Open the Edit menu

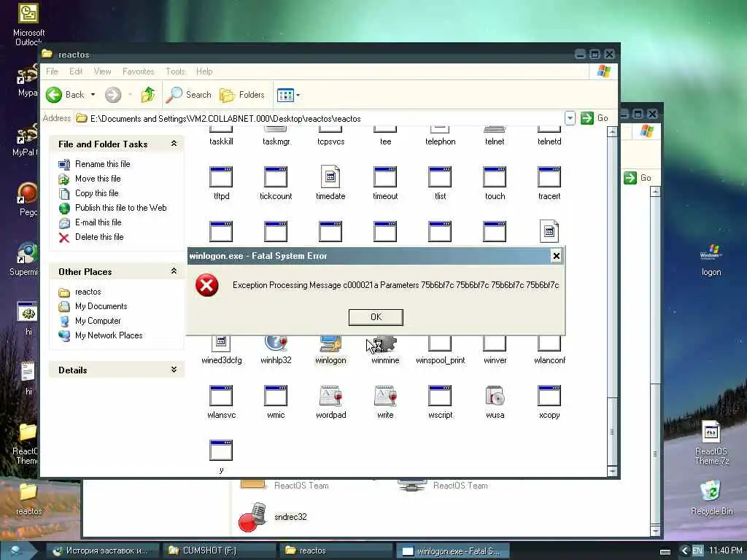pos(76,71)
